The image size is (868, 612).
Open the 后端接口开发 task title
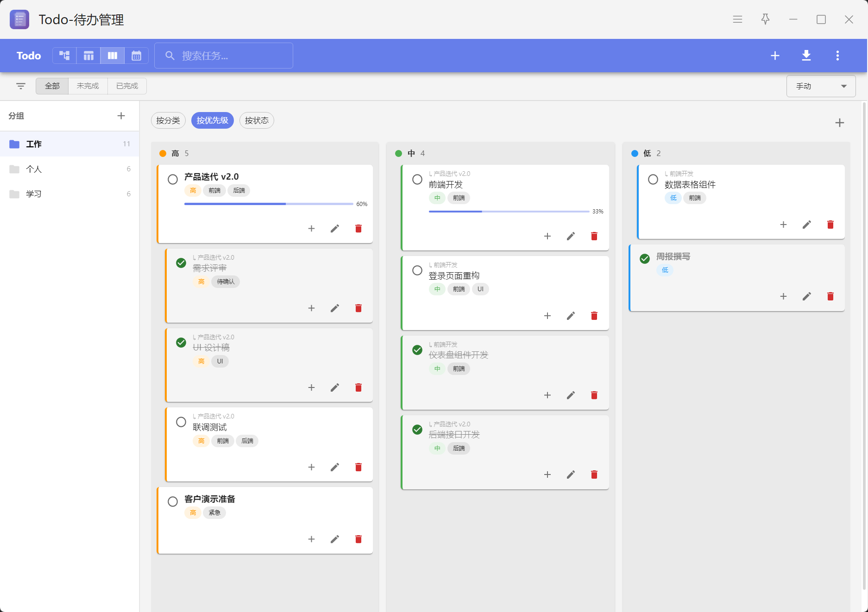(x=454, y=434)
